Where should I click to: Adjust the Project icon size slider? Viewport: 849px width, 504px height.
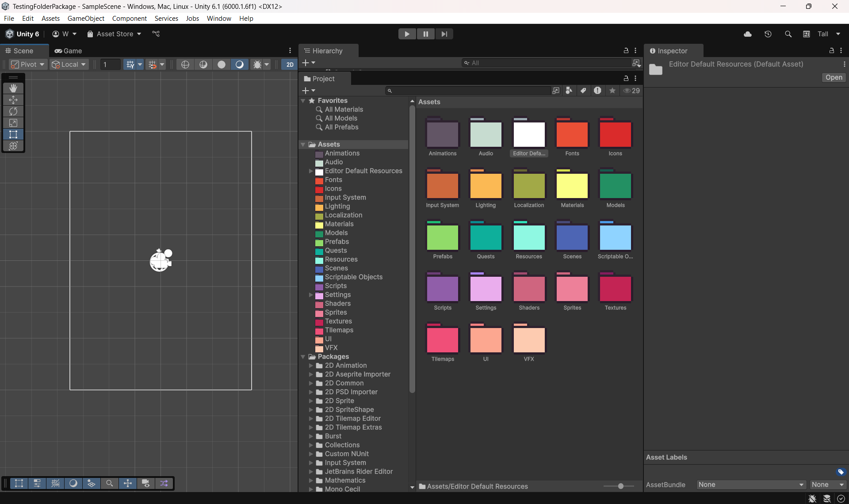tap(620, 486)
